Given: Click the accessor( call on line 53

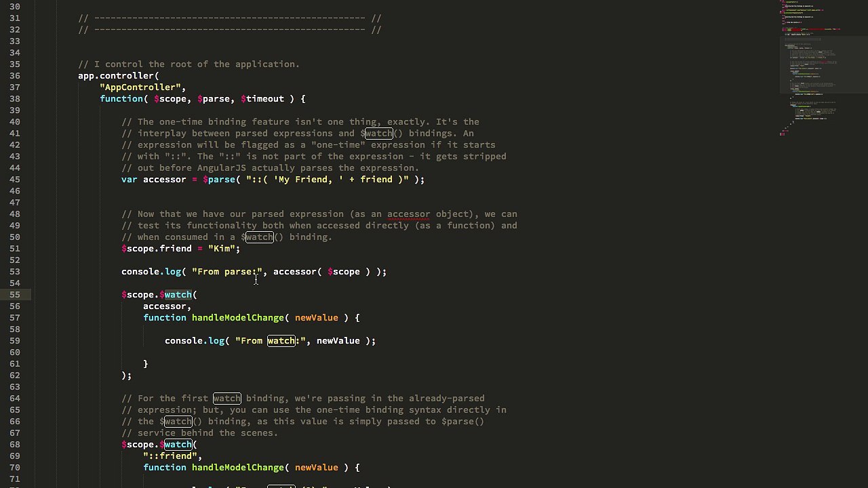Looking at the screenshot, I should tap(298, 272).
